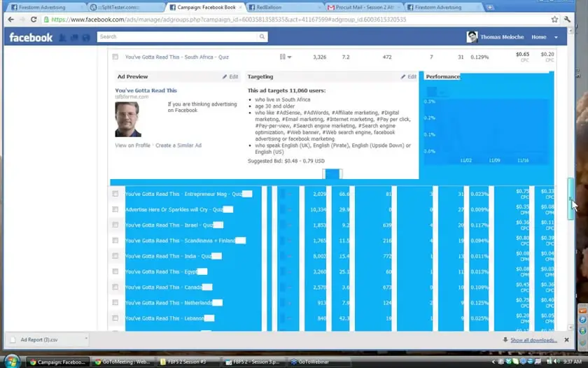Show hidden system tray icons arrow
Image resolution: width=588 pixels, height=368 pixels.
point(493,362)
